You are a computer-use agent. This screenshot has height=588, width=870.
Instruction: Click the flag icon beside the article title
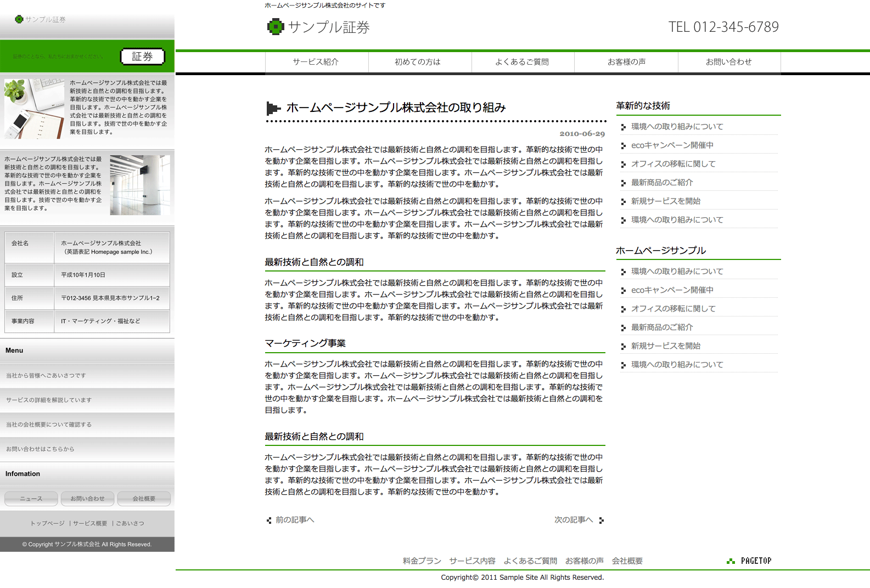pos(273,108)
